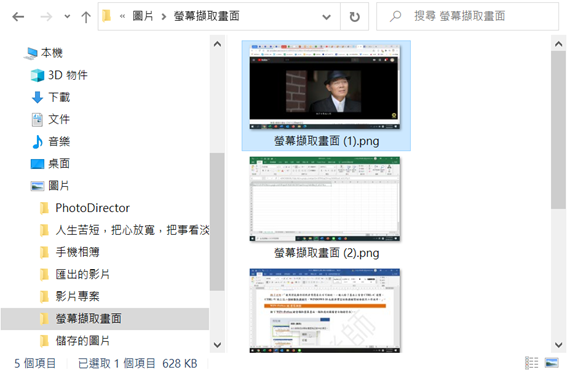This screenshot has width=567, height=375.
Task: Click the 螢幕擷取畫面 (2).png file name
Action: tap(327, 253)
